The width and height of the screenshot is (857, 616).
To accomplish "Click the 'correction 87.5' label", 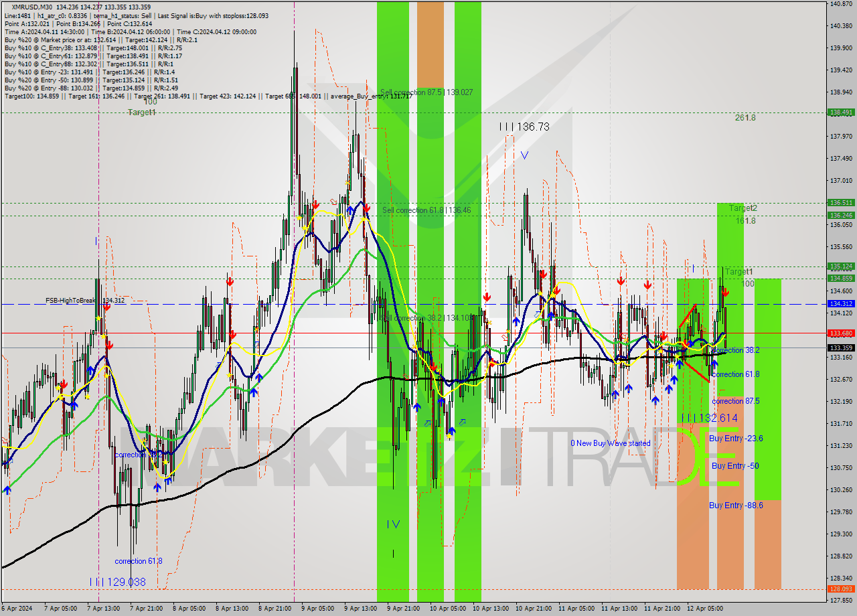I will click(736, 401).
